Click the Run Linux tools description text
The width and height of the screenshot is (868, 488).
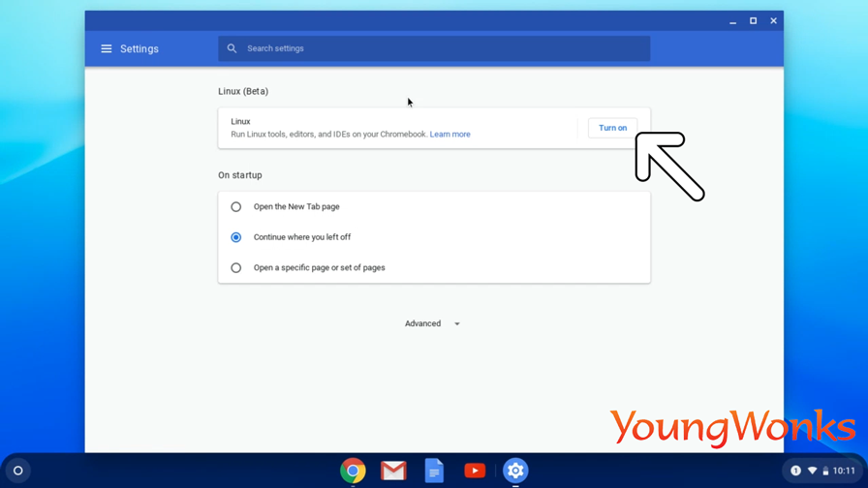click(x=328, y=135)
